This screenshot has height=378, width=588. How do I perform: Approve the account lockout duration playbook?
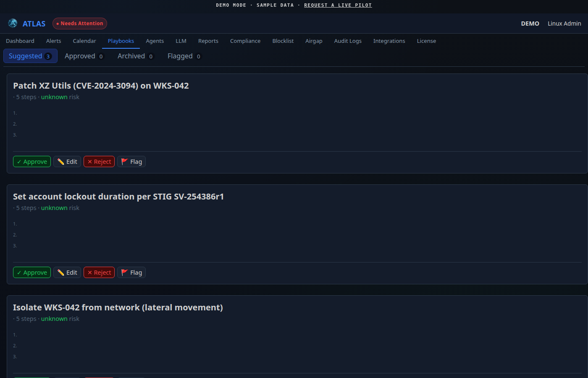[32, 273]
